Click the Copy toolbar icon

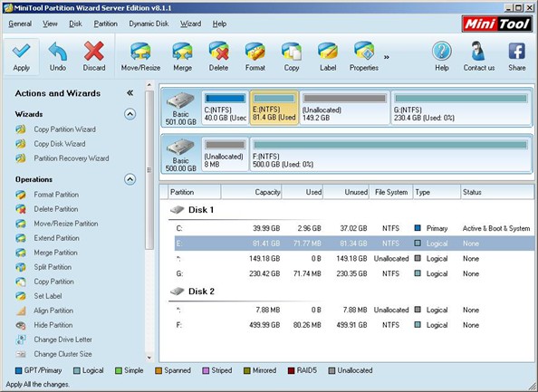292,57
